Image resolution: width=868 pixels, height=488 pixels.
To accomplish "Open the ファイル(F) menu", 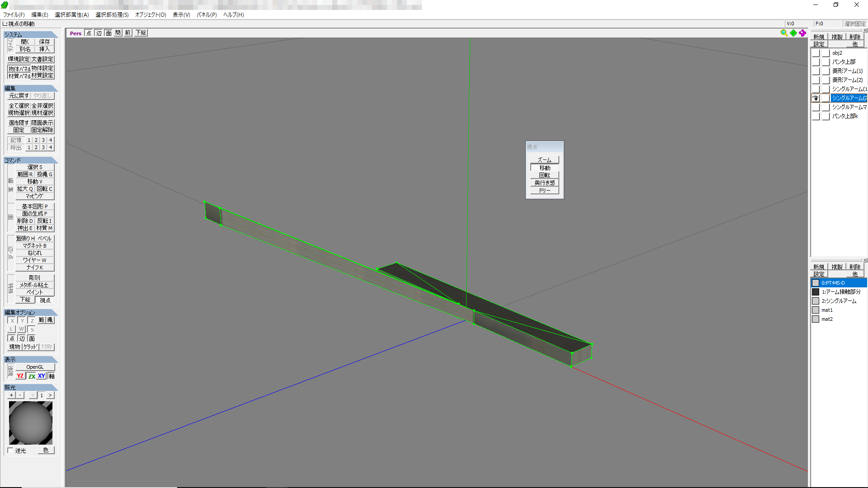I will pyautogui.click(x=14, y=15).
